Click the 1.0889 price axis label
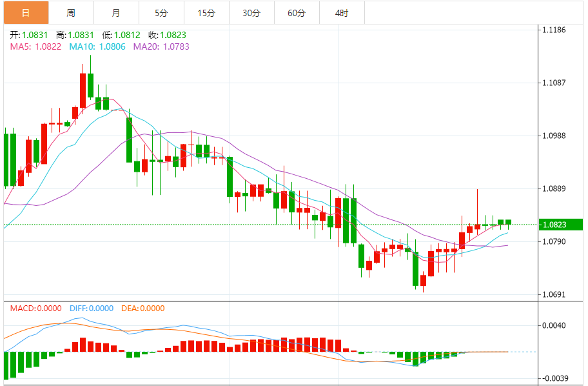This screenshot has width=588, height=386. pyautogui.click(x=554, y=188)
